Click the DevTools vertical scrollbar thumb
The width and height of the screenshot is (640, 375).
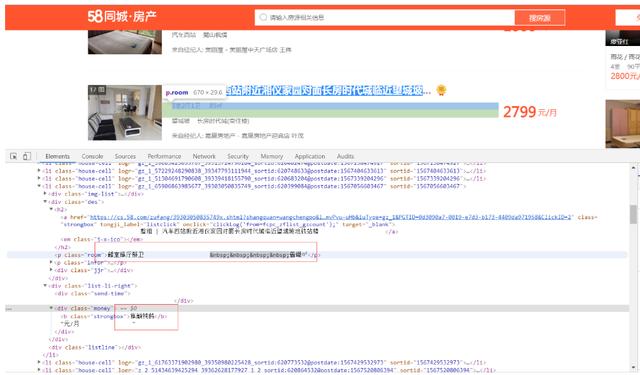tap(633, 214)
